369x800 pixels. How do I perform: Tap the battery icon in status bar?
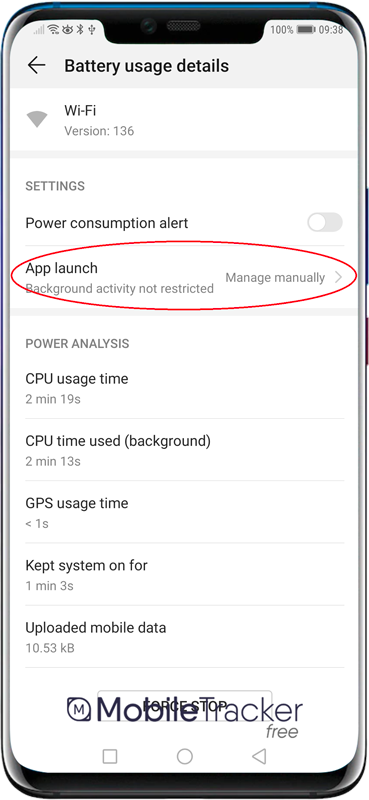click(306, 30)
